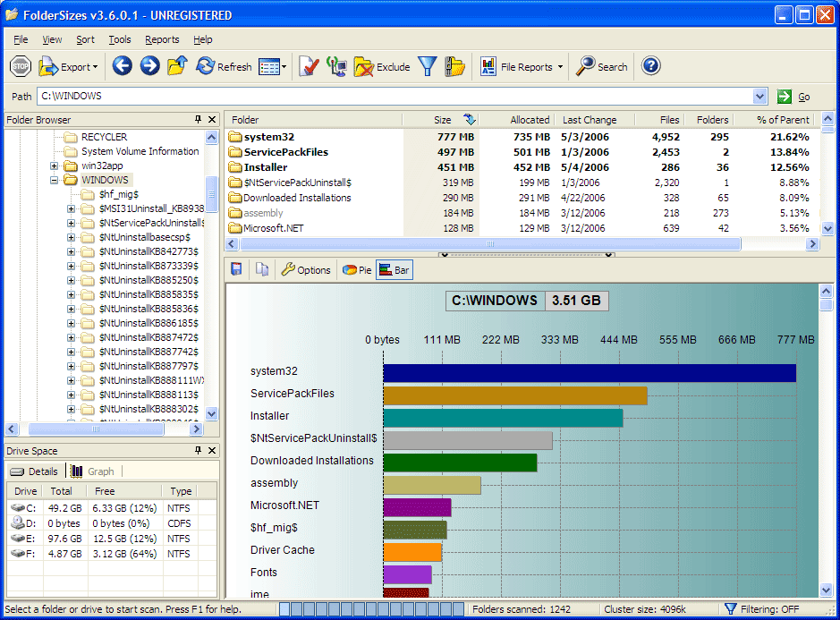Select the Microsoft.NET folder row
The image size is (840, 620).
tap(522, 228)
